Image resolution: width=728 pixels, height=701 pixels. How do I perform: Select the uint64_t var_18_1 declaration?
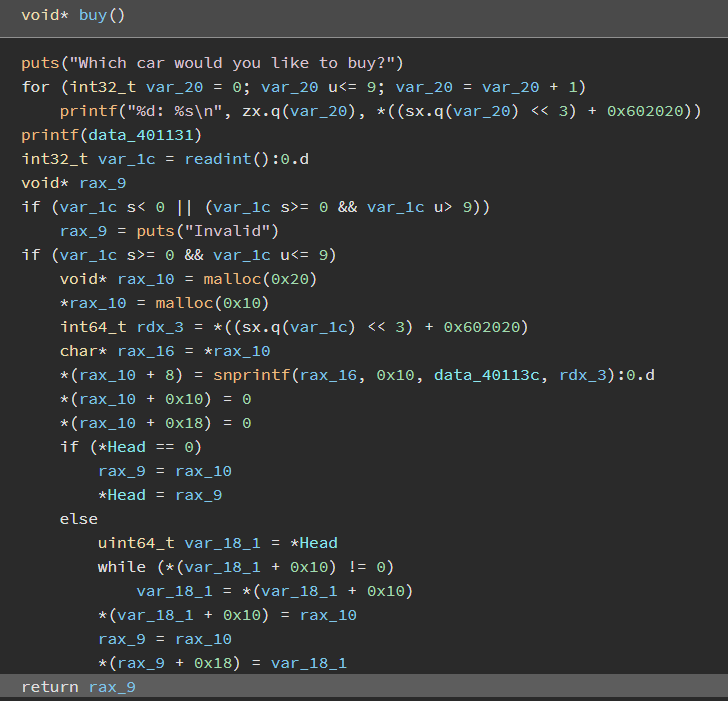[179, 543]
